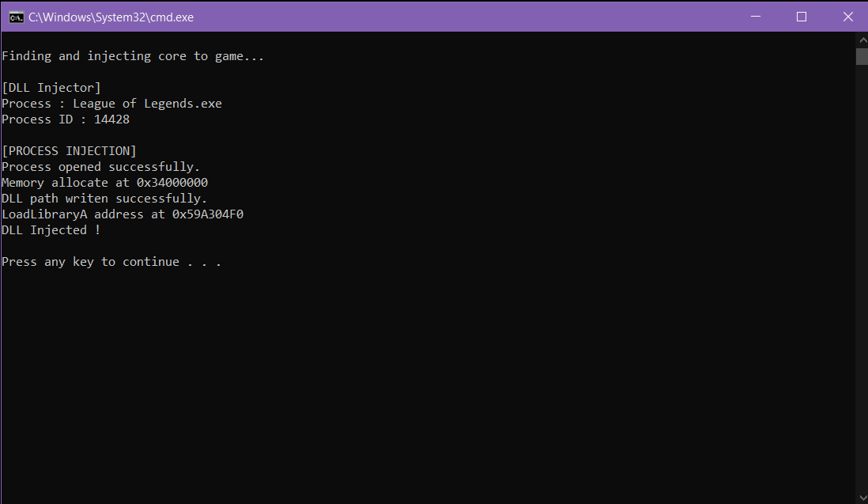868x504 pixels.
Task: Click the line 'Finding and injecting core to game...'
Action: coord(133,56)
